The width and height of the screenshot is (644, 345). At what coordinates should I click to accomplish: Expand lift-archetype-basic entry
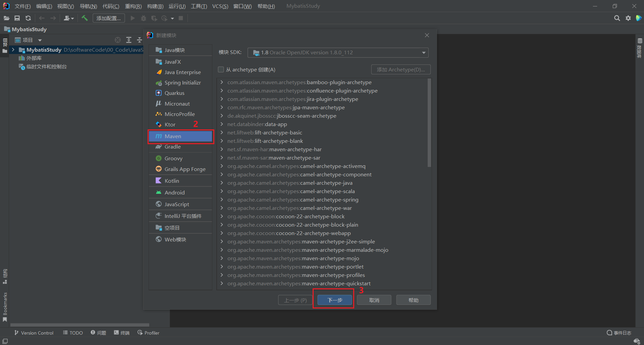(x=222, y=132)
